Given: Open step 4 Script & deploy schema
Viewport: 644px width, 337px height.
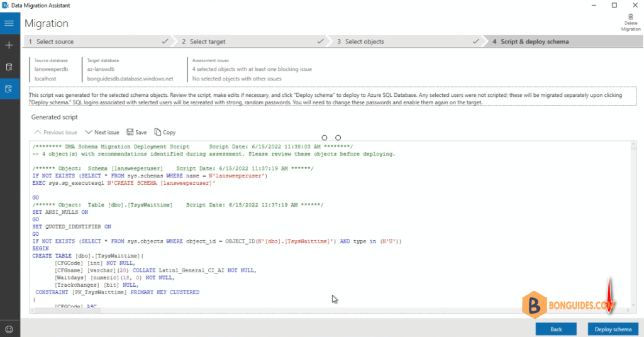Looking at the screenshot, I should coord(564,41).
